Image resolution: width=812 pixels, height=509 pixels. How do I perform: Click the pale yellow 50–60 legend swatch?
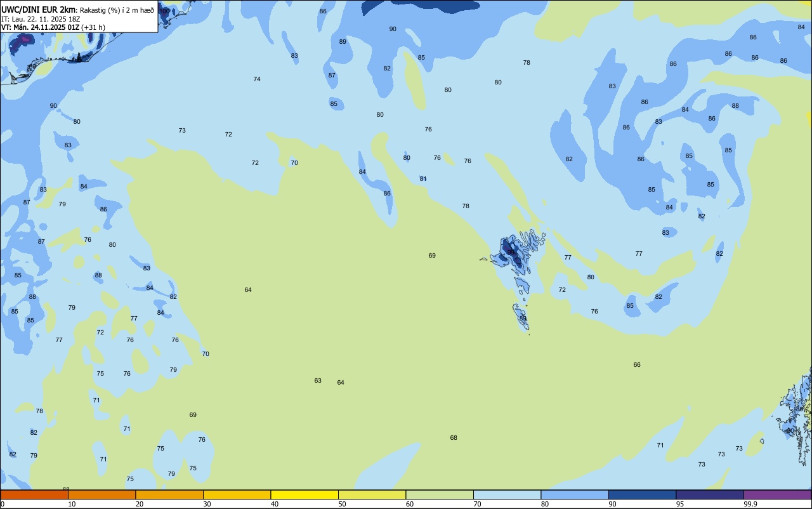(x=372, y=494)
